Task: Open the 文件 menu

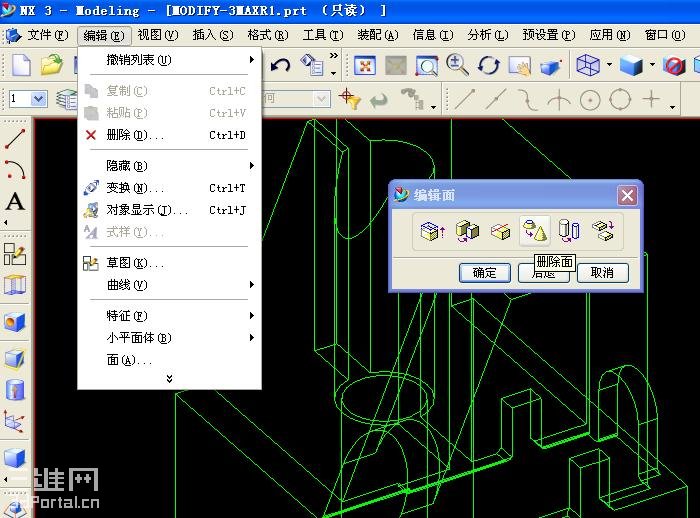Action: coord(48,35)
